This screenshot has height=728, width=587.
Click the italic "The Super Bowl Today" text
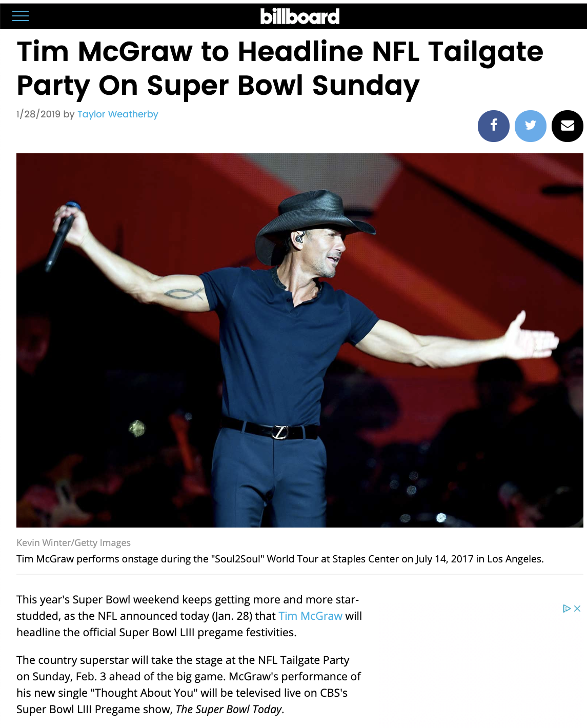229,710
